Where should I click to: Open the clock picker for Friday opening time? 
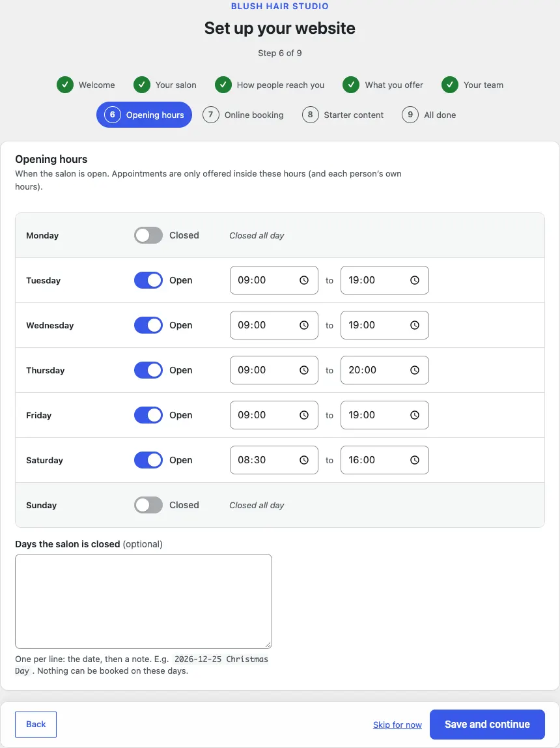[x=304, y=415]
